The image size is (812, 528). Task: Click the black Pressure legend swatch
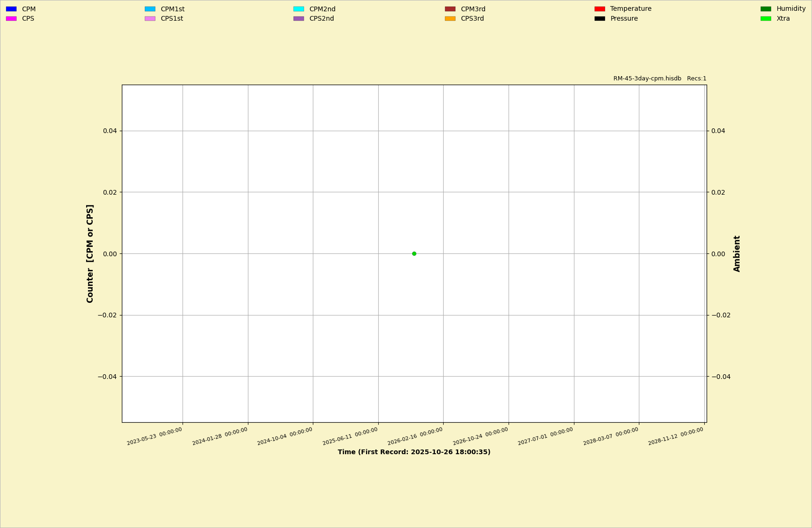[x=600, y=19]
